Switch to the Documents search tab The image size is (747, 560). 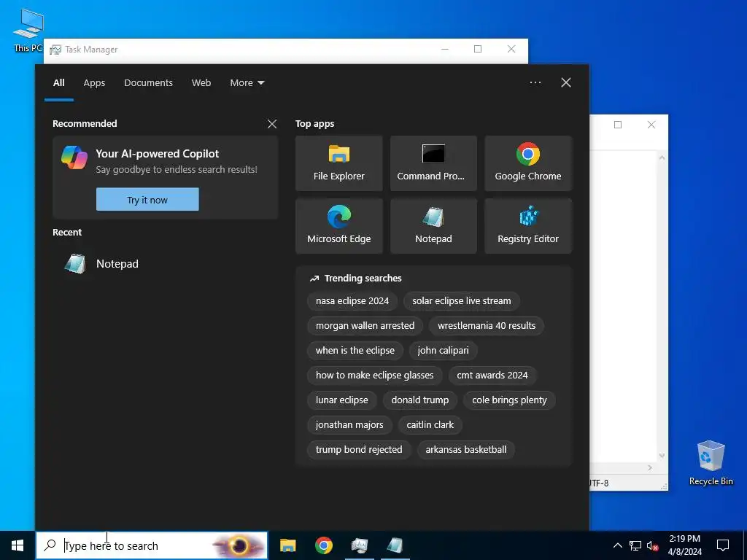[x=148, y=83]
